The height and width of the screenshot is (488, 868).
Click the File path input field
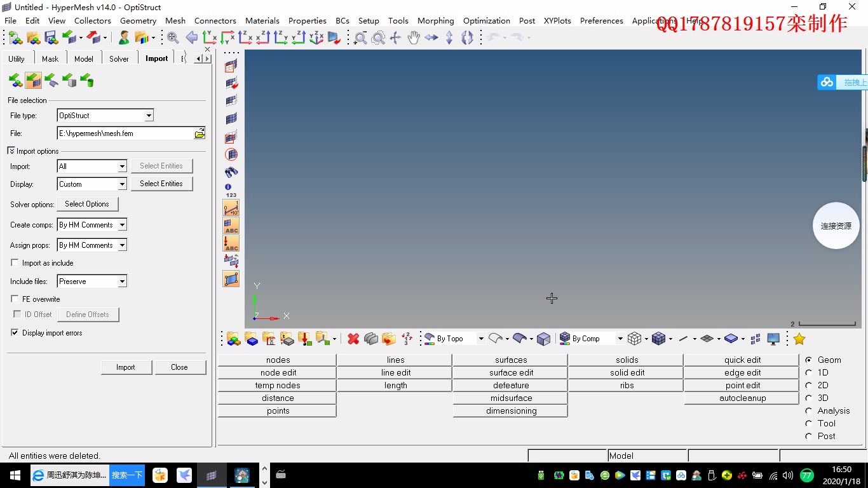pos(125,133)
